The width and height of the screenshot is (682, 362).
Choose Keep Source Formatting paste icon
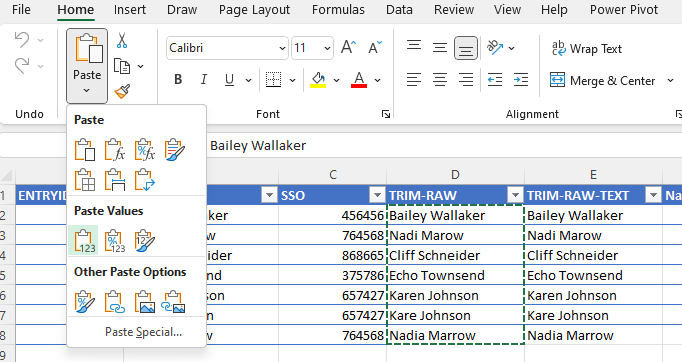click(174, 150)
